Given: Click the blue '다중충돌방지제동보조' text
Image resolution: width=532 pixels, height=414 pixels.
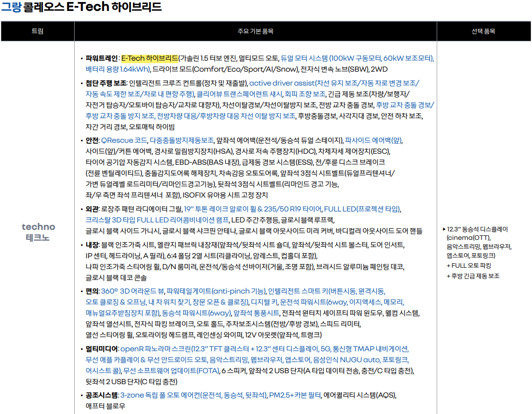Looking at the screenshot, I should click(x=182, y=140).
